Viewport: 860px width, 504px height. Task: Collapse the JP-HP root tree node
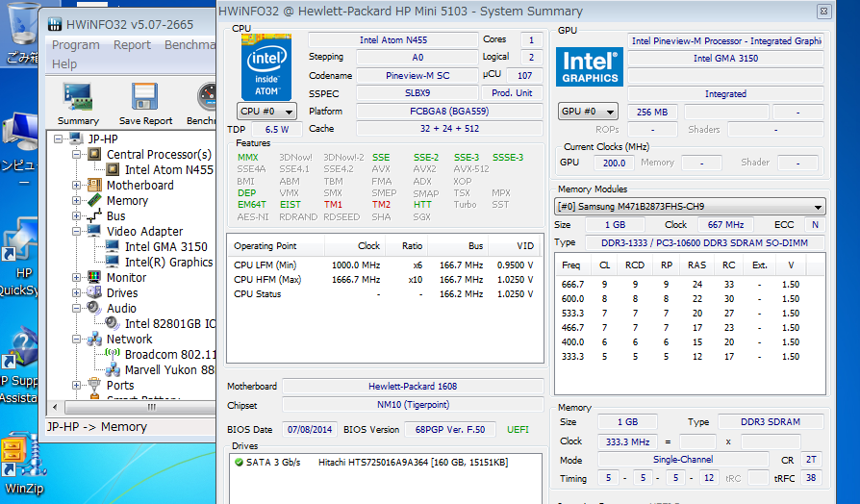pyautogui.click(x=58, y=139)
